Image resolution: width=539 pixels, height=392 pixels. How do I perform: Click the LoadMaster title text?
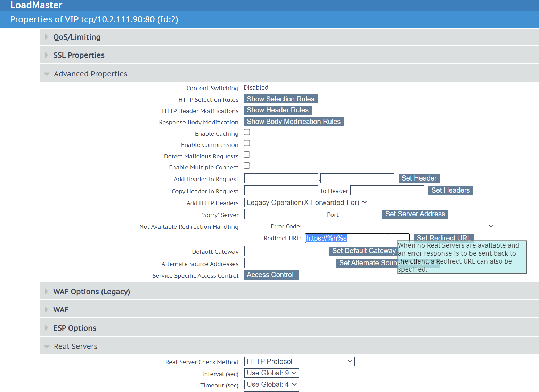[x=36, y=5]
